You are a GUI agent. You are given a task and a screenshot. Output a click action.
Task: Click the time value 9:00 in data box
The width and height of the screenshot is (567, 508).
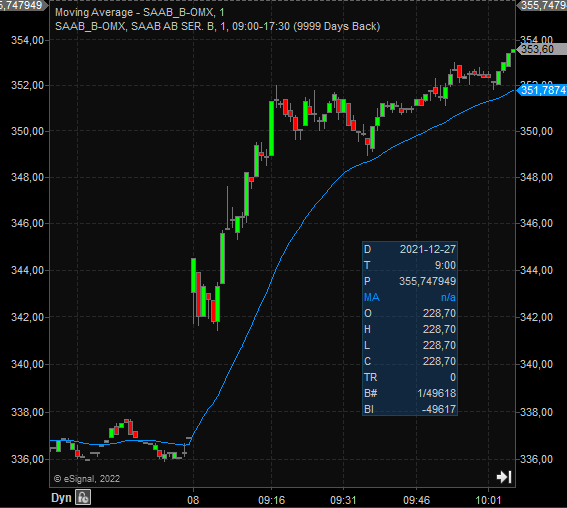tap(445, 265)
